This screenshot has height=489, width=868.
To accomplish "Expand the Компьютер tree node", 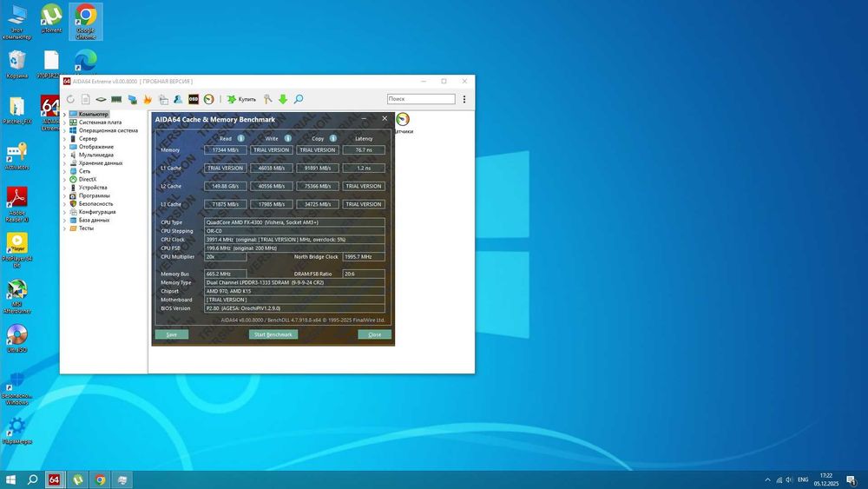I will pyautogui.click(x=64, y=115).
